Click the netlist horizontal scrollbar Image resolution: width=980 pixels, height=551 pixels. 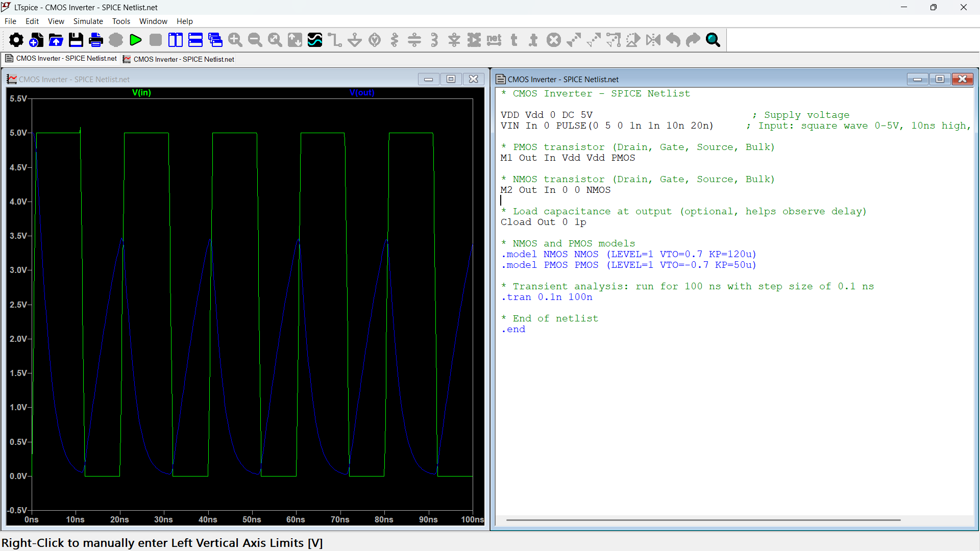point(703,520)
